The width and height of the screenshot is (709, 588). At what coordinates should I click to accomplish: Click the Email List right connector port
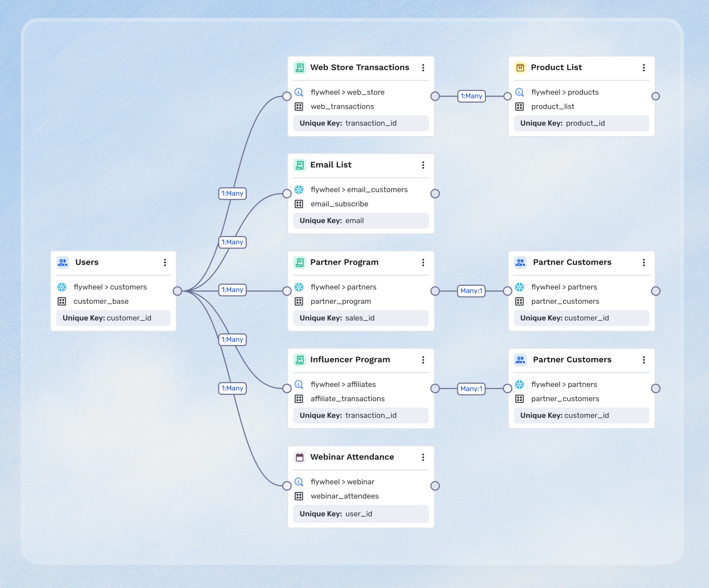tap(435, 194)
